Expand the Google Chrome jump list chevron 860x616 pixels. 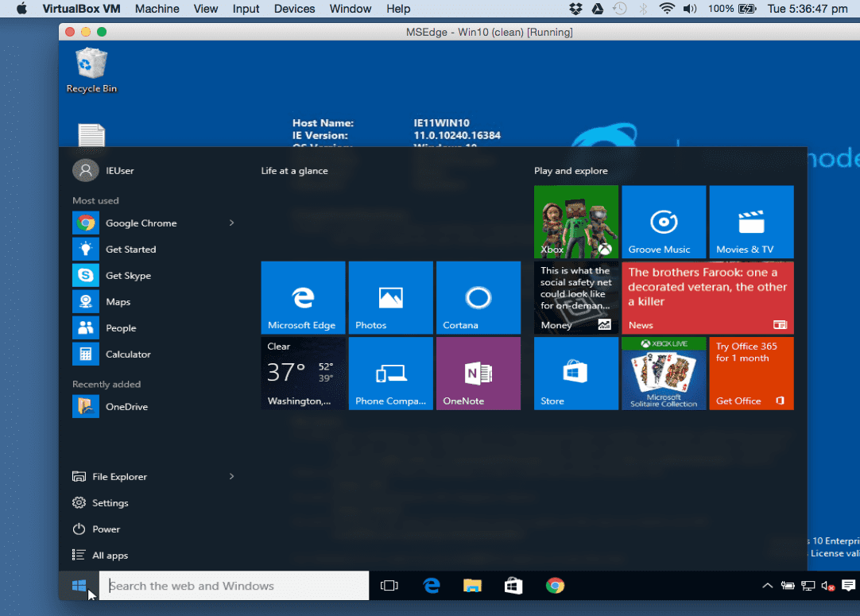(230, 223)
